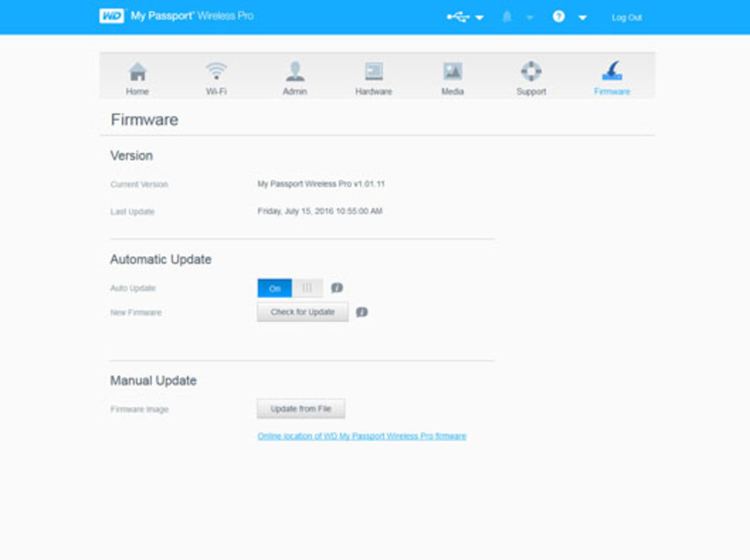Image resolution: width=750 pixels, height=560 pixels.
Task: Select the Firmware tab
Action: tap(612, 78)
